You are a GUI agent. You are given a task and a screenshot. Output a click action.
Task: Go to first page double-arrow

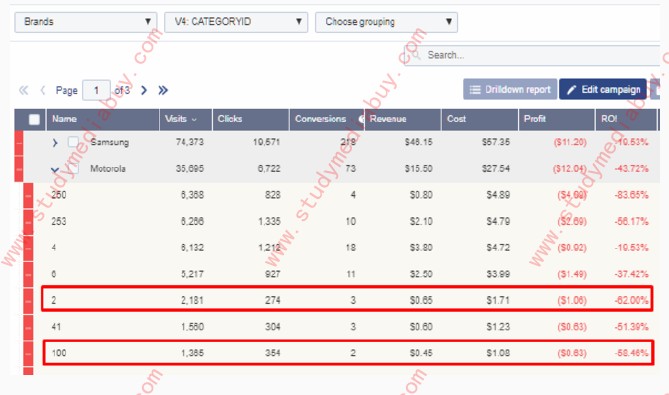click(23, 90)
